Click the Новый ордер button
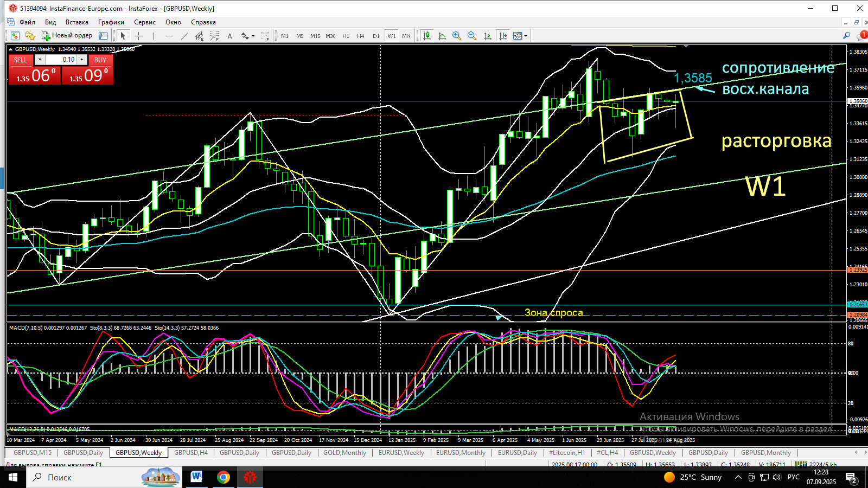868x488 pixels. [x=67, y=36]
